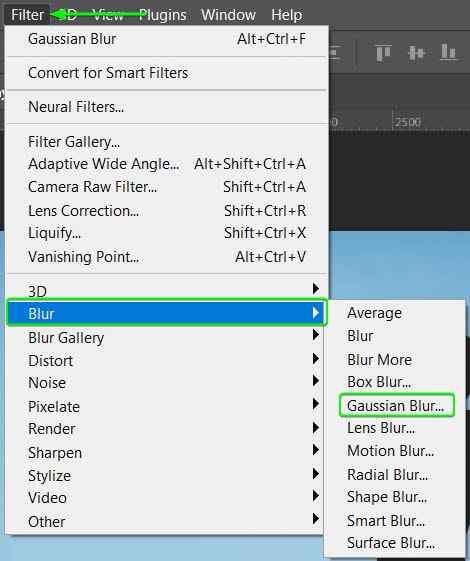The image size is (470, 561).
Task: Choose Surface Blur... option
Action: coord(391,543)
